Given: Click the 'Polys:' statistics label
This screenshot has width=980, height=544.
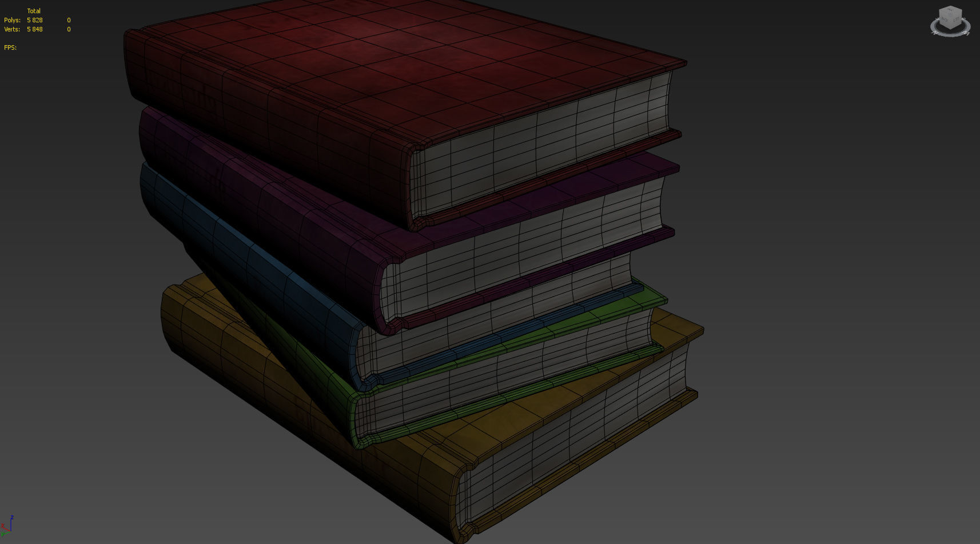Looking at the screenshot, I should pyautogui.click(x=12, y=20).
